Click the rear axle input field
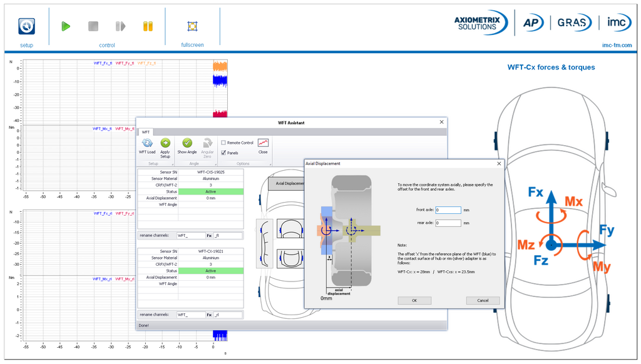 click(448, 223)
